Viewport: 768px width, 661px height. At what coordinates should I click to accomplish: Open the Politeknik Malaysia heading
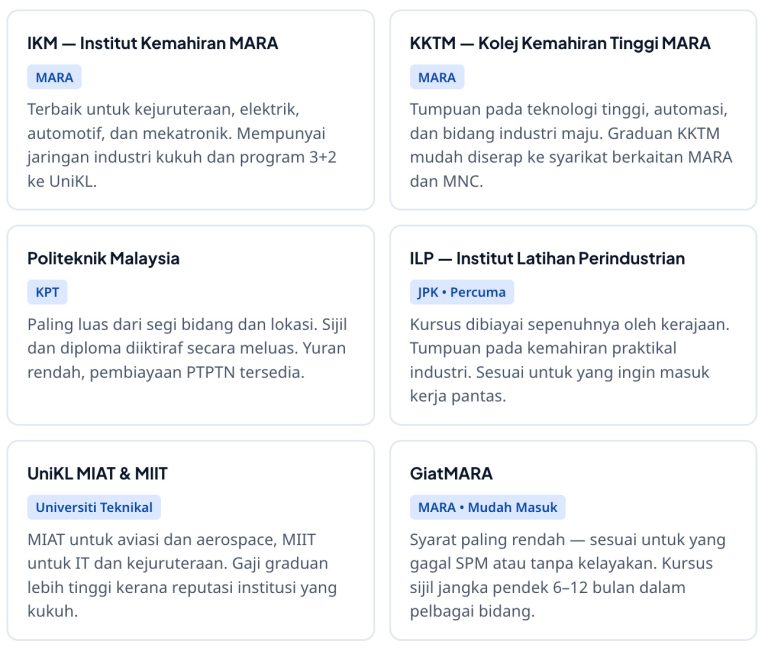tap(103, 258)
